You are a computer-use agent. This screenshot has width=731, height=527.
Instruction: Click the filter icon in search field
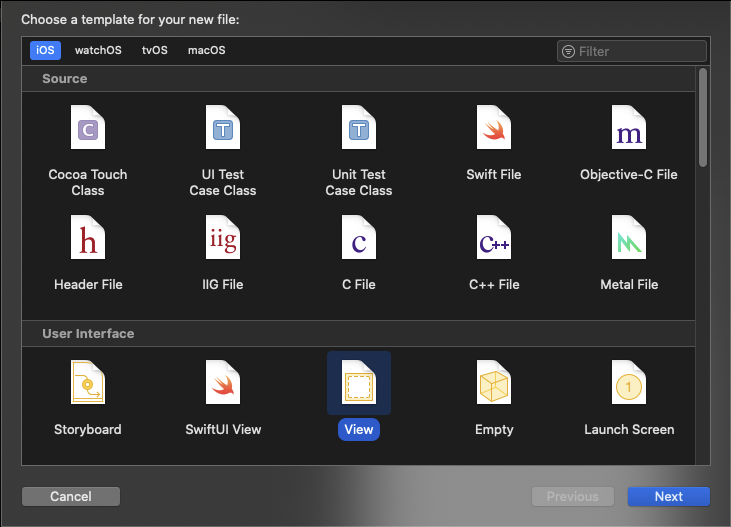568,51
